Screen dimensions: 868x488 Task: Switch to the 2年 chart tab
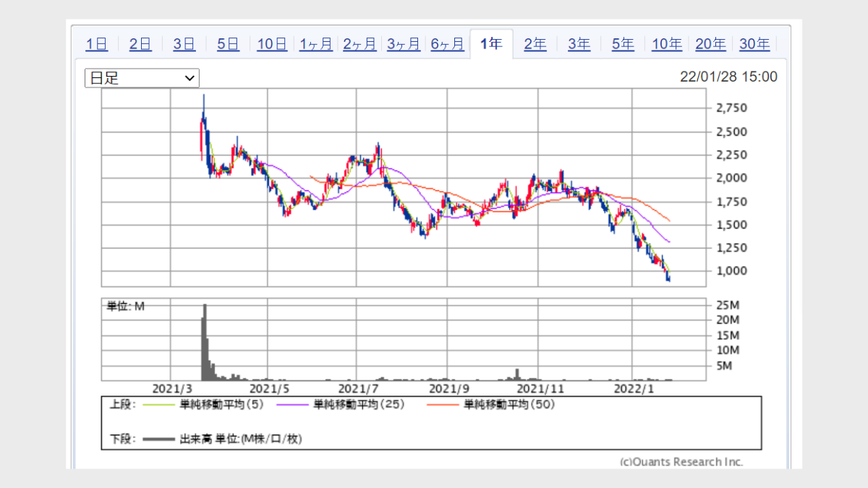tap(535, 44)
